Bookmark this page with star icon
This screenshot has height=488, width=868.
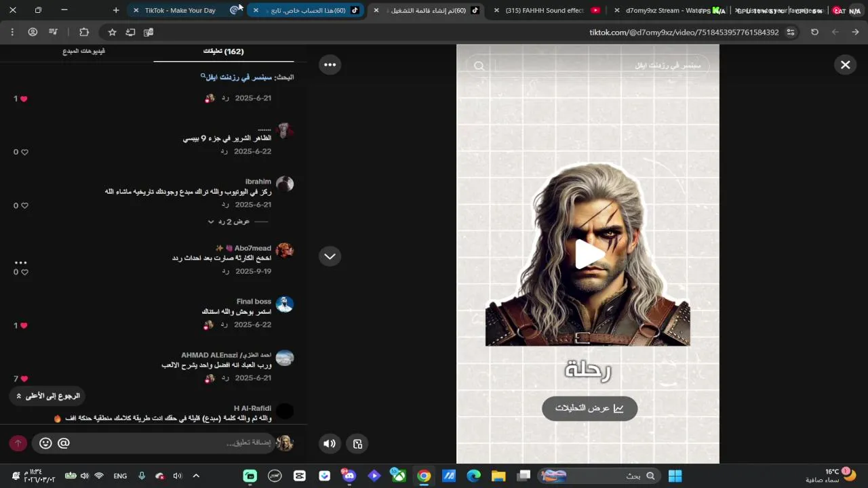pos(113,32)
